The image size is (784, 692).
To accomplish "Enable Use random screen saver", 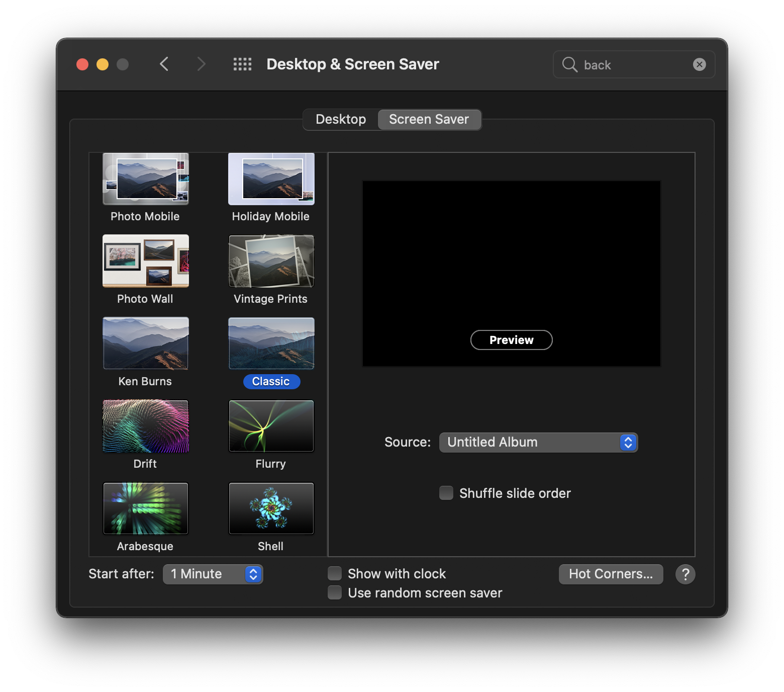I will [x=335, y=593].
